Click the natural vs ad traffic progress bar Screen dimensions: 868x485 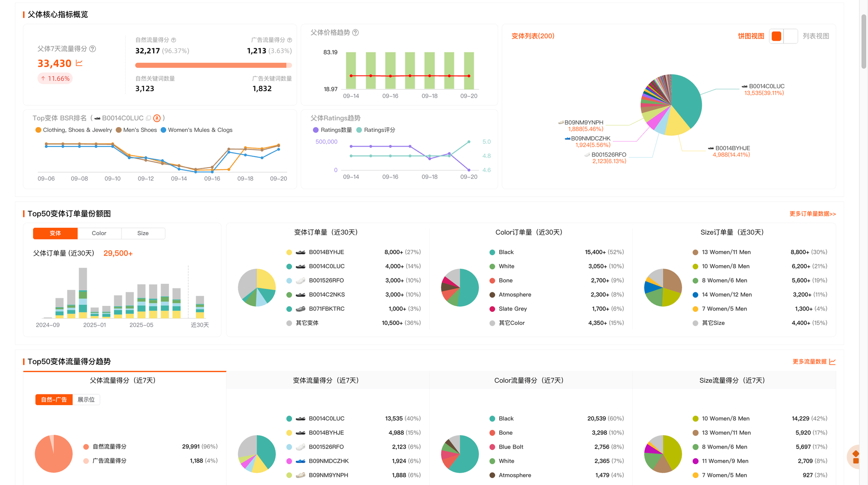point(213,66)
